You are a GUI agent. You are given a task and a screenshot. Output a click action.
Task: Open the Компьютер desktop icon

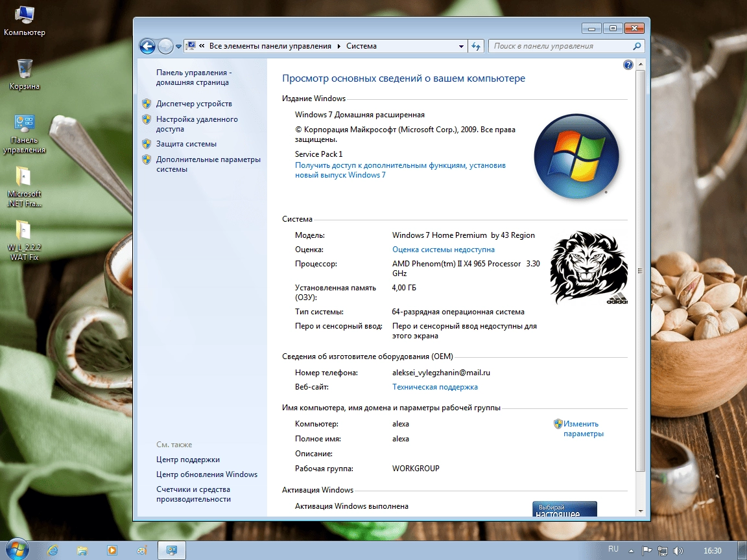pyautogui.click(x=24, y=21)
